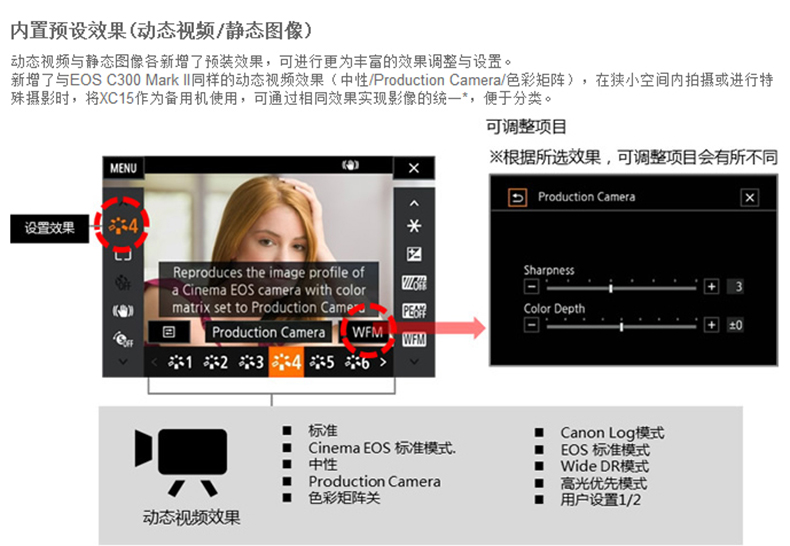The image size is (790, 546).
Task: Click the 标准 list entry
Action: 323,431
